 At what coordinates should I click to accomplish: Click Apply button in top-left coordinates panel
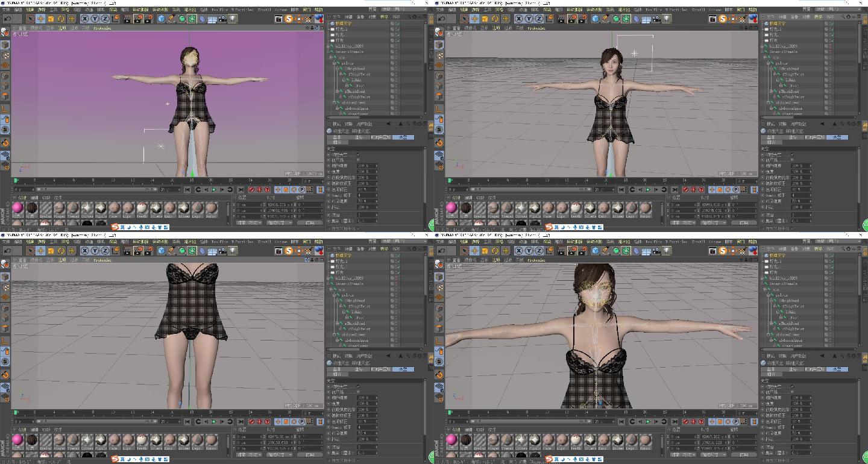(x=310, y=222)
